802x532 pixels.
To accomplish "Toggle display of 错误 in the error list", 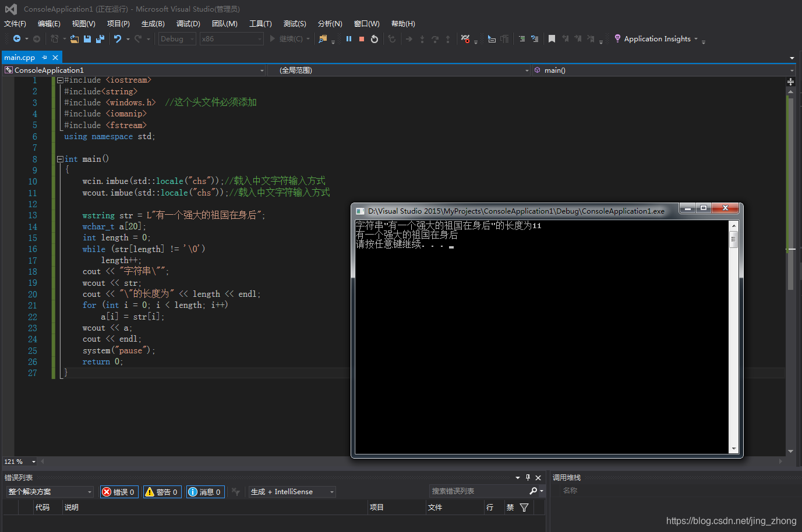I will click(x=119, y=491).
